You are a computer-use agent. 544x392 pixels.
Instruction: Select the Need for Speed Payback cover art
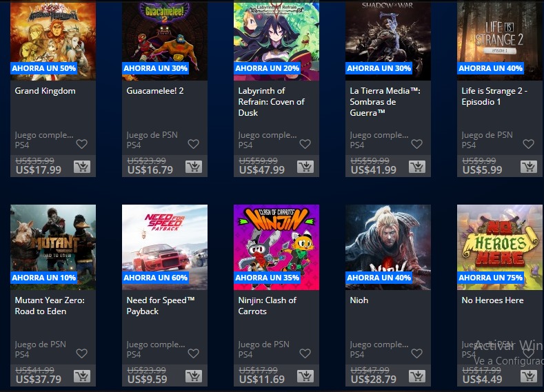point(165,247)
